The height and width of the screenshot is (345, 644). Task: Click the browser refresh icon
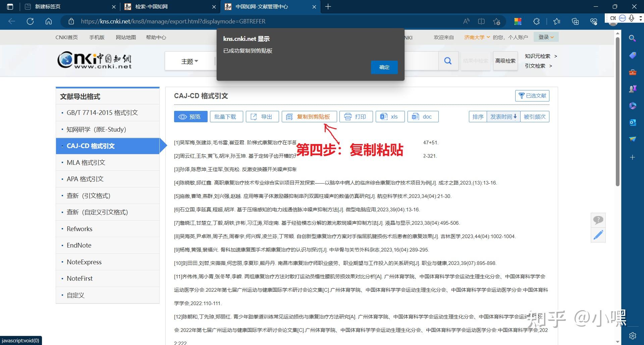point(30,21)
